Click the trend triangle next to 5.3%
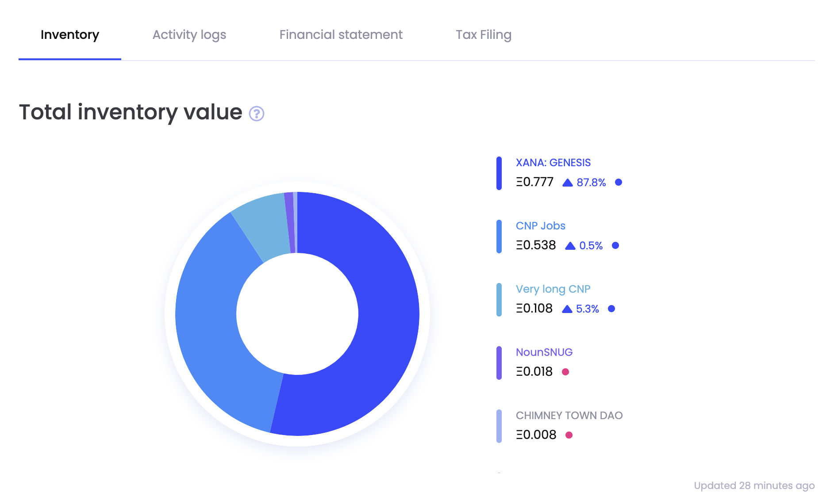Image resolution: width=838 pixels, height=504 pixels. [567, 309]
